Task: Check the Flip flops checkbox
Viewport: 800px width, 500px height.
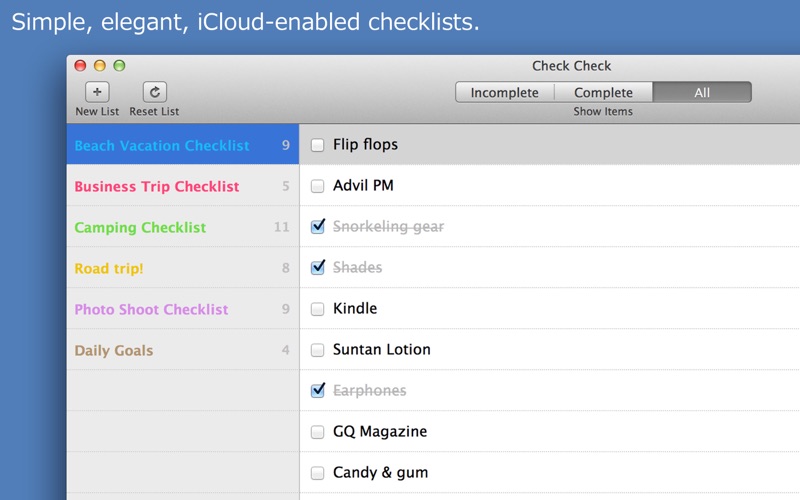Action: tap(317, 145)
